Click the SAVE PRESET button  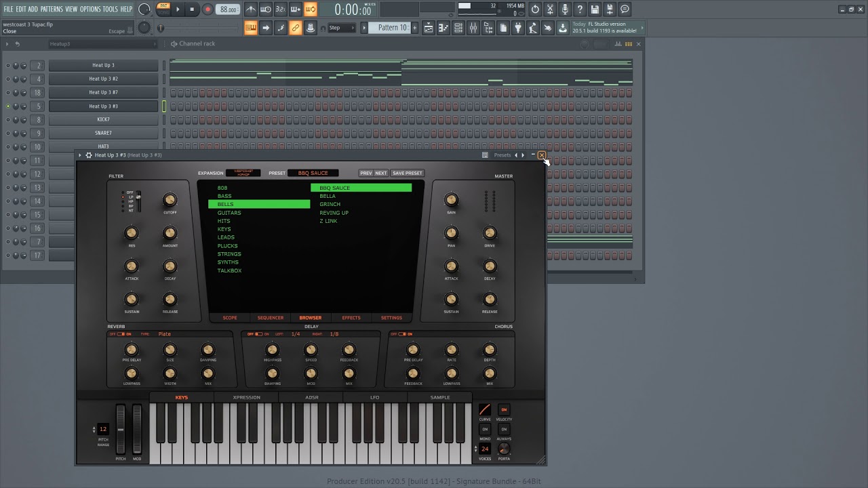pos(408,173)
